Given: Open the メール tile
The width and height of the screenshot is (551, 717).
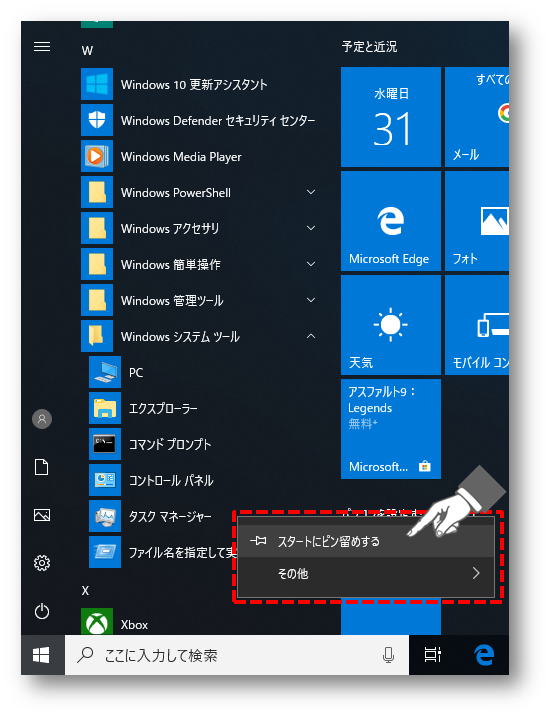Looking at the screenshot, I should (477, 118).
